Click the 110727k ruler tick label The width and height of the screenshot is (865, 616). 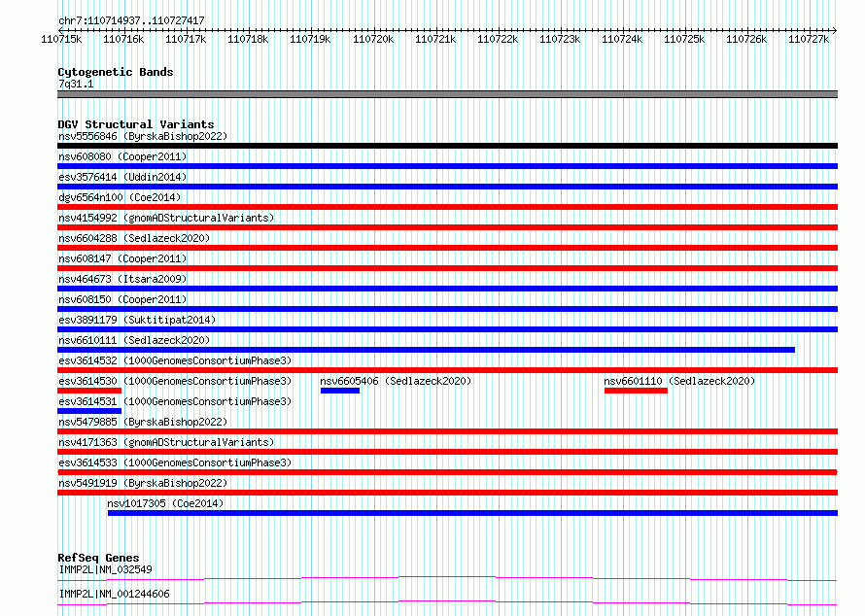click(x=809, y=39)
